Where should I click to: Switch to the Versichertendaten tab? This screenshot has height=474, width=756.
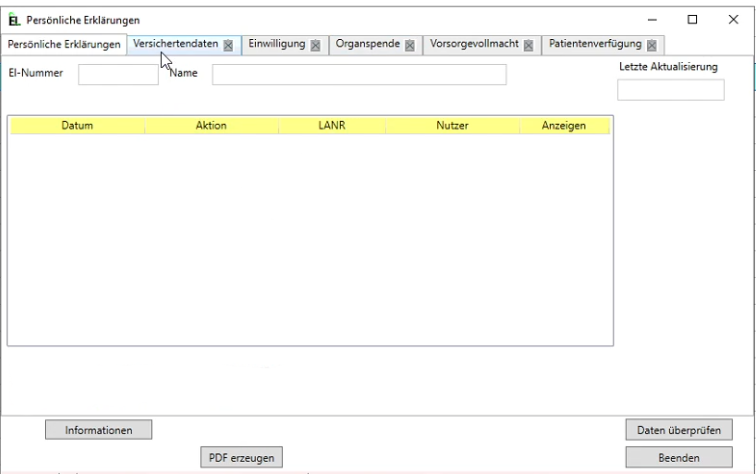[x=175, y=44]
